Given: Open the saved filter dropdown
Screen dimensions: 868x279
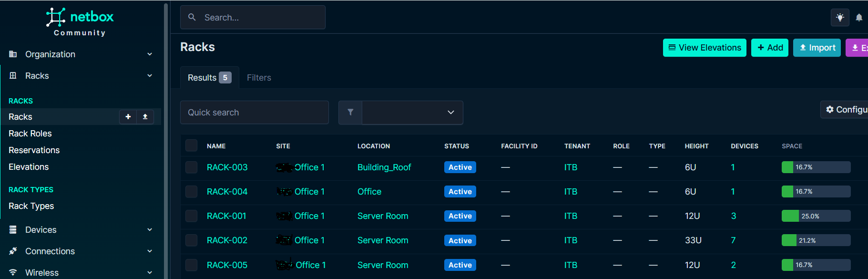Looking at the screenshot, I should click(x=412, y=113).
